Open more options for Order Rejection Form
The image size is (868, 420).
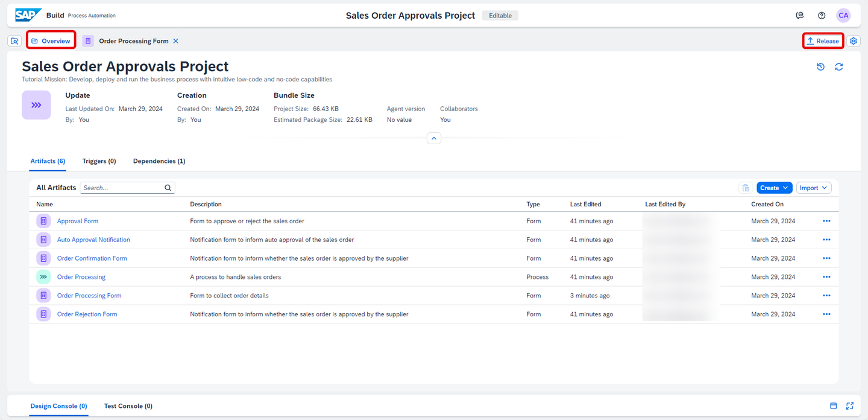(826, 314)
